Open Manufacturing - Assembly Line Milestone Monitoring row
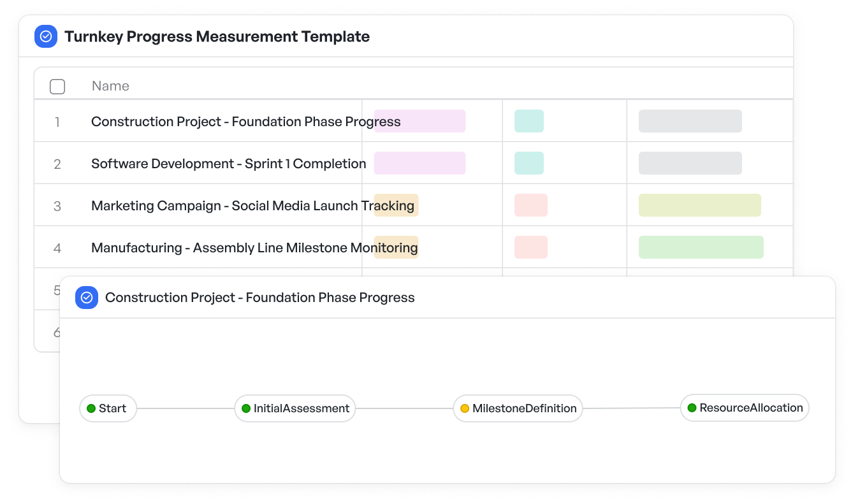This screenshot has height=504, width=853. pos(414,247)
